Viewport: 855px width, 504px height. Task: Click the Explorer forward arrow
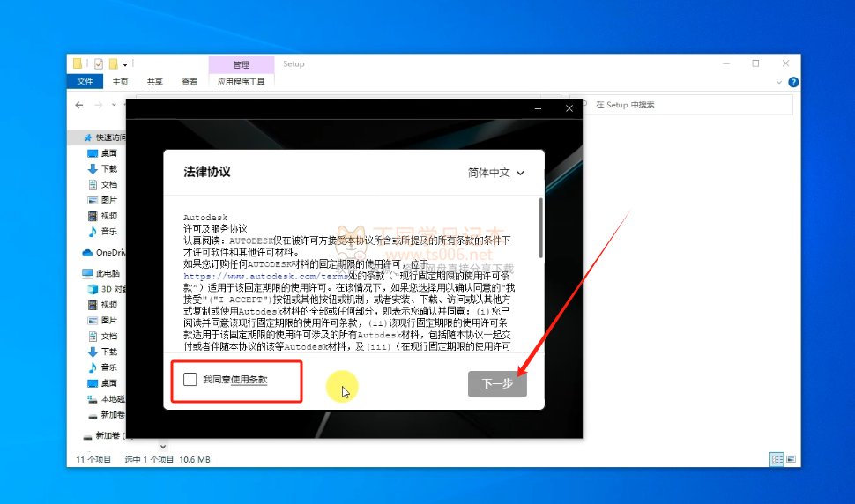click(x=98, y=105)
